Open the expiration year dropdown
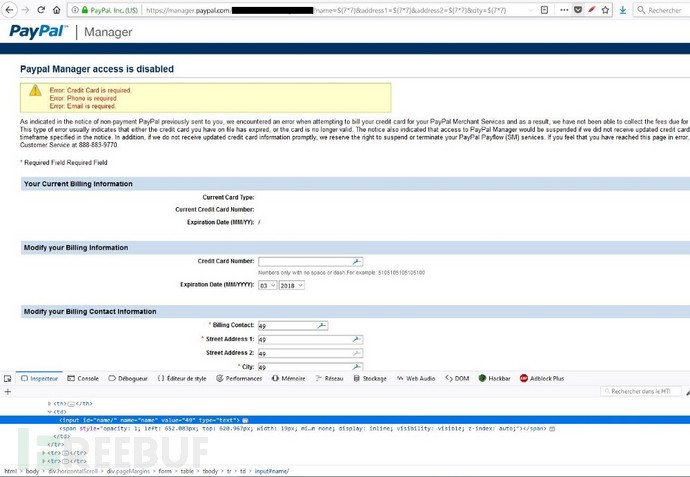690x477 pixels. point(292,286)
